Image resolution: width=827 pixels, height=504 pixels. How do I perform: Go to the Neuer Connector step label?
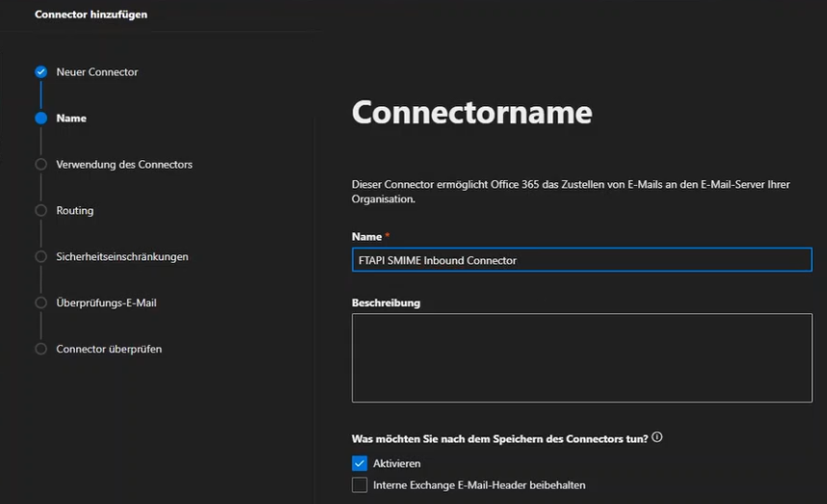click(96, 72)
